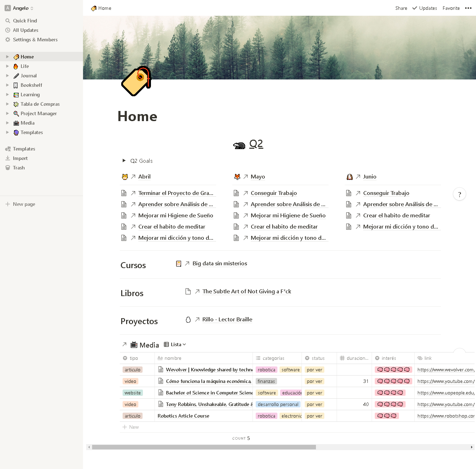Open the Angelo workspace switcher

pyautogui.click(x=19, y=8)
